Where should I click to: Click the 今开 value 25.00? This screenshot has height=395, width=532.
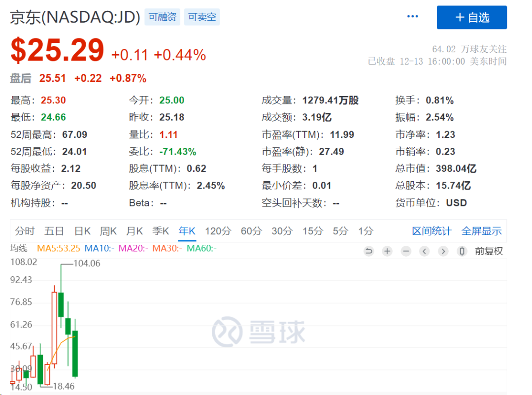172,100
